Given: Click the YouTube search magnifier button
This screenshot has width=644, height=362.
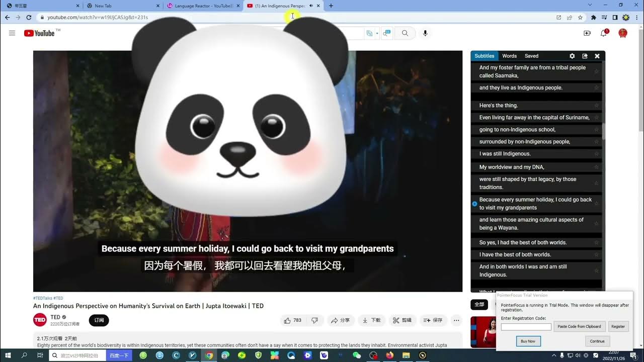Looking at the screenshot, I should 405,33.
